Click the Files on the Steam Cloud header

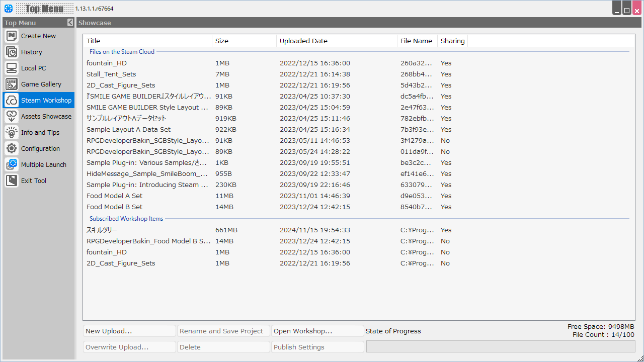122,52
